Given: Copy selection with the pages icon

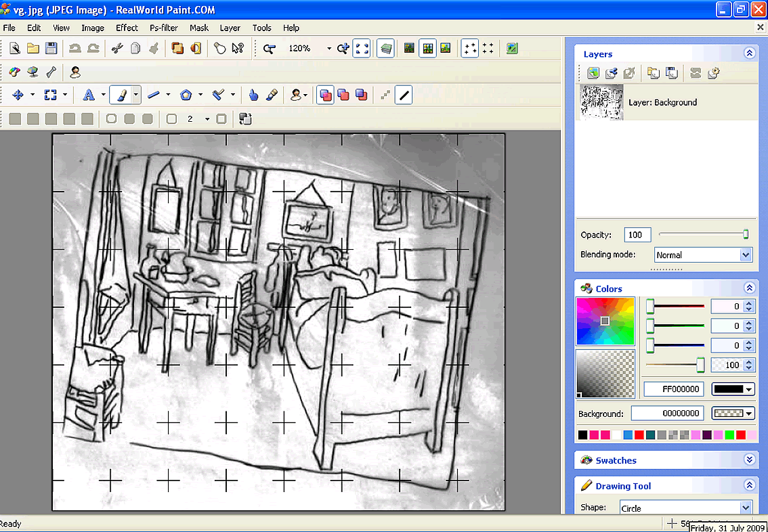Looking at the screenshot, I should (x=135, y=48).
